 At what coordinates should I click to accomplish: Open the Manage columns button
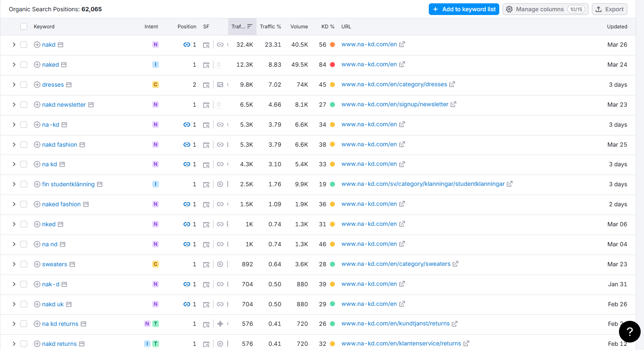tap(546, 9)
